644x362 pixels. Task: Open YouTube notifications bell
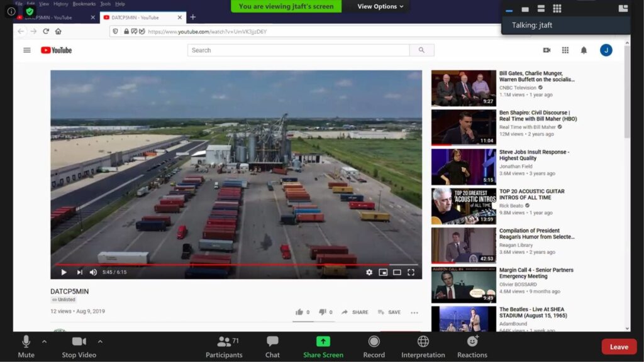pos(584,50)
